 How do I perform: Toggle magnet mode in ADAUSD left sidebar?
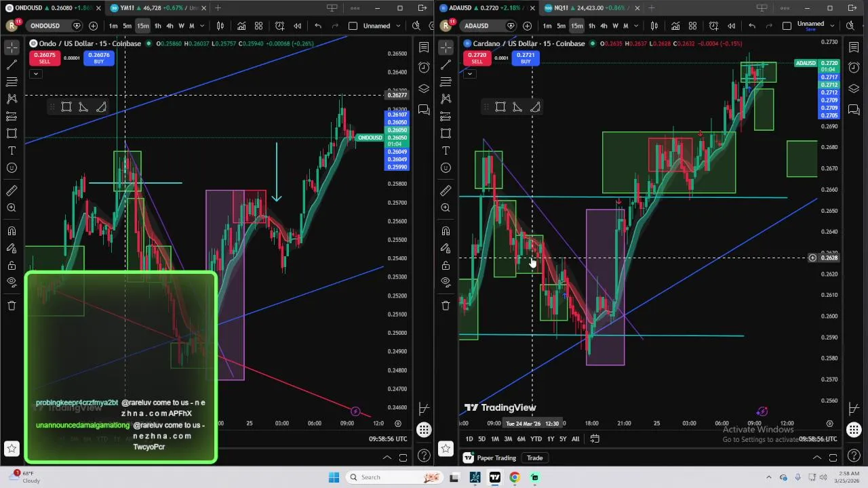446,231
